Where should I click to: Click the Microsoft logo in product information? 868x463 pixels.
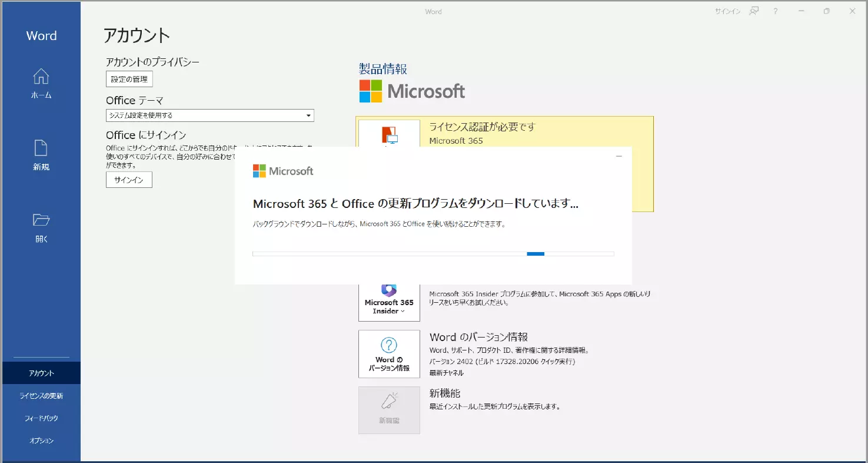[412, 91]
